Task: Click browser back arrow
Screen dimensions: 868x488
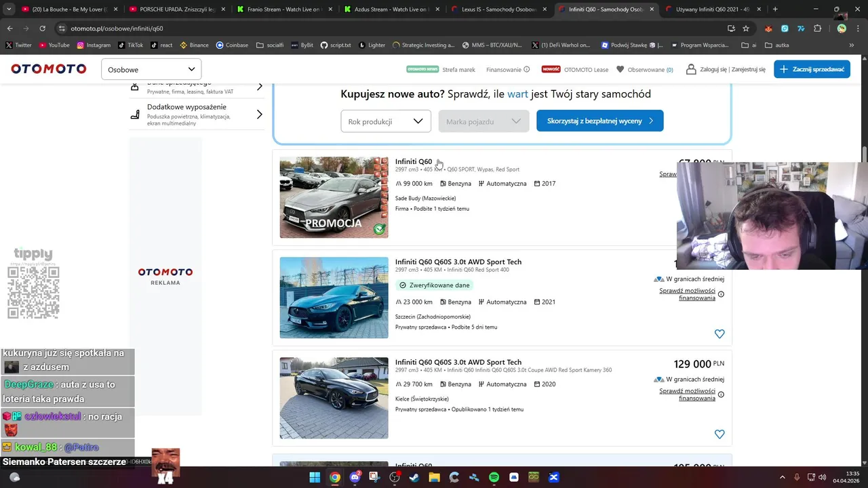Action: [9, 28]
